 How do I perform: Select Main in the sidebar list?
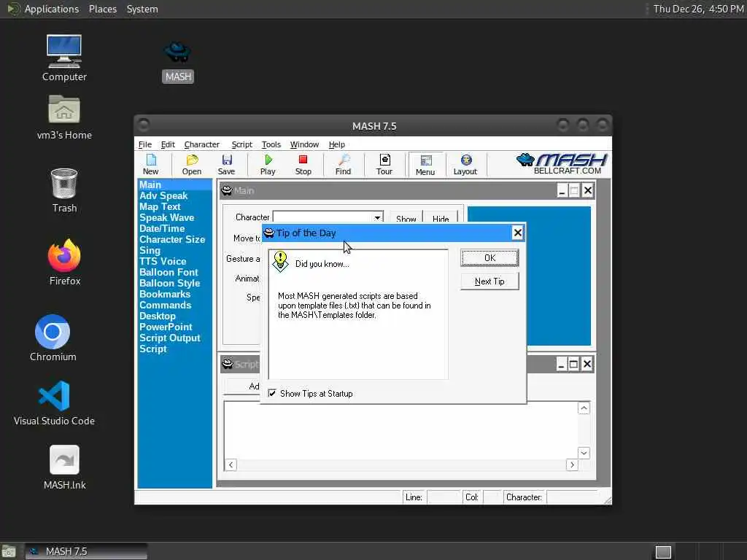(174, 184)
